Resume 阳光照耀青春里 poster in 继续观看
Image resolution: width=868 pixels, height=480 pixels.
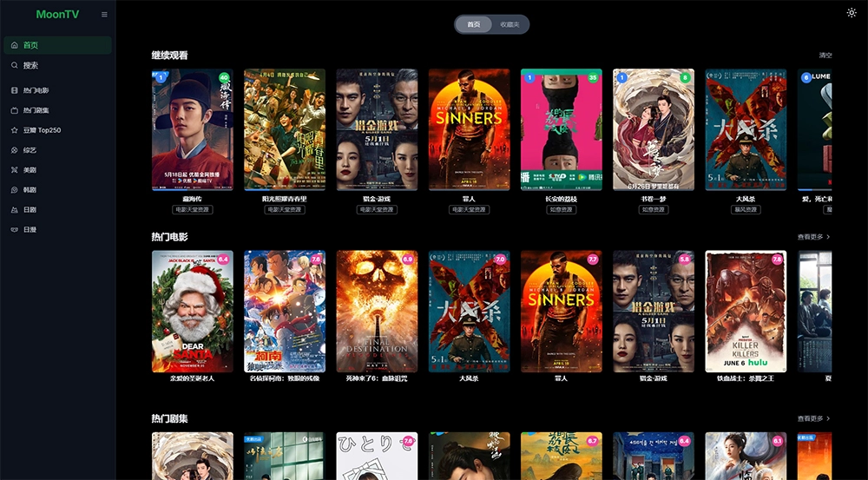coord(285,129)
